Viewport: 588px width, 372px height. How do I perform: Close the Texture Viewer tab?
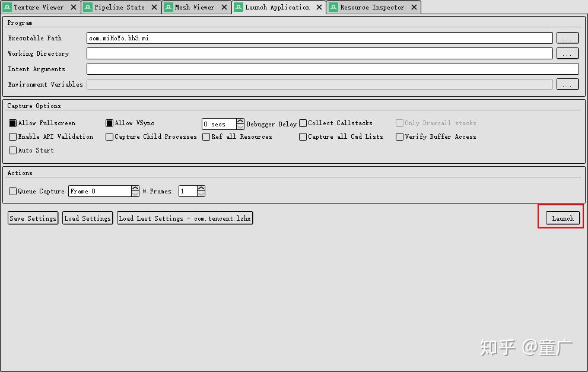click(74, 7)
